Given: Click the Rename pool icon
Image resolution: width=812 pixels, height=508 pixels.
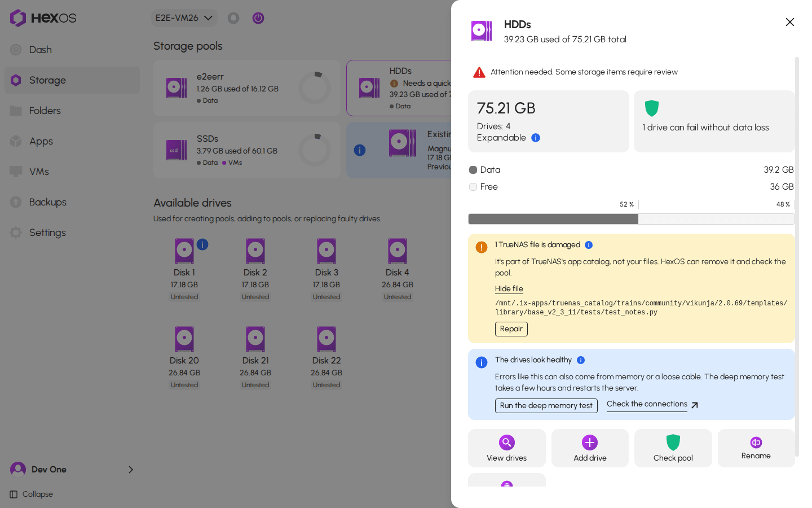Looking at the screenshot, I should 756,443.
